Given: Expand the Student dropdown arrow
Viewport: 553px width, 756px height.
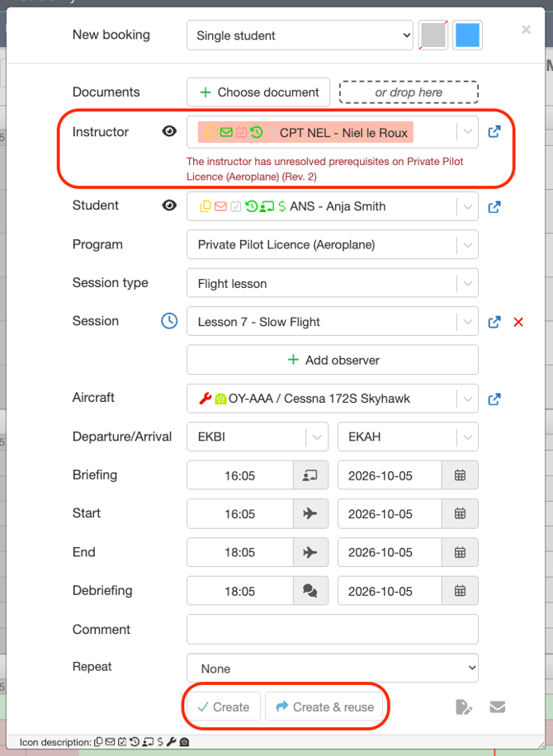Looking at the screenshot, I should pos(468,207).
